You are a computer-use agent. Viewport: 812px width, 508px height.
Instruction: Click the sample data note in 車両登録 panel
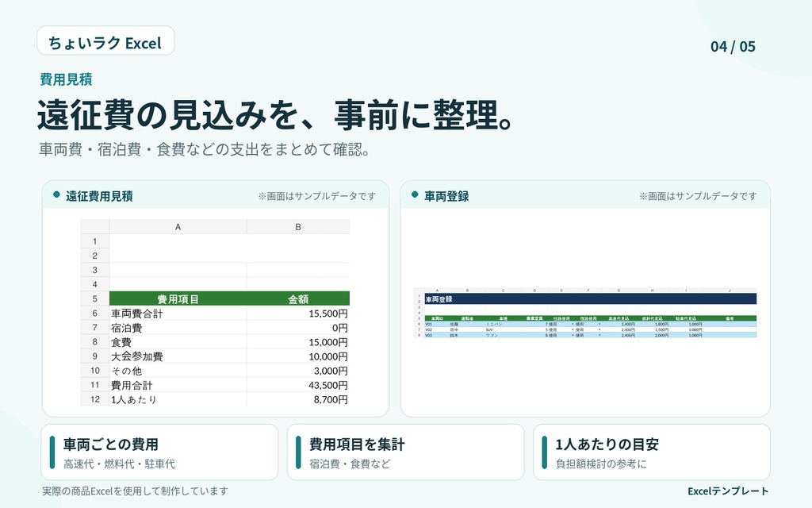point(698,196)
